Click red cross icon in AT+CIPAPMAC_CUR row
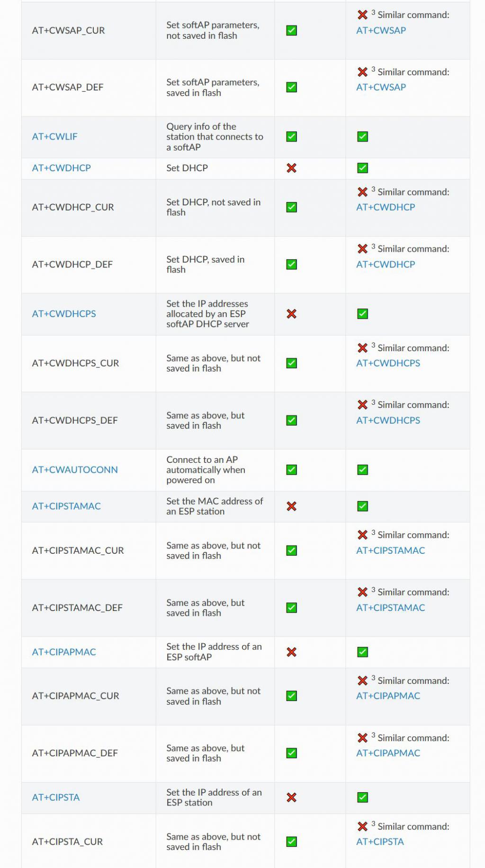 coord(362,681)
